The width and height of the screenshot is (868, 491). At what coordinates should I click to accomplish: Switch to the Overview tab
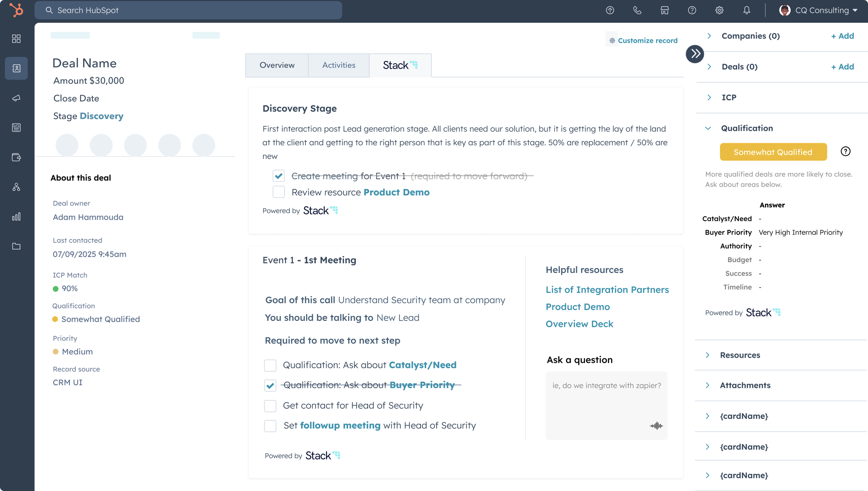(277, 65)
